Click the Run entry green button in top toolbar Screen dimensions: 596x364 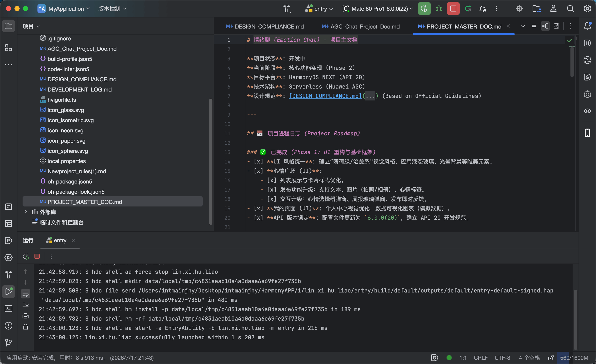[424, 9]
